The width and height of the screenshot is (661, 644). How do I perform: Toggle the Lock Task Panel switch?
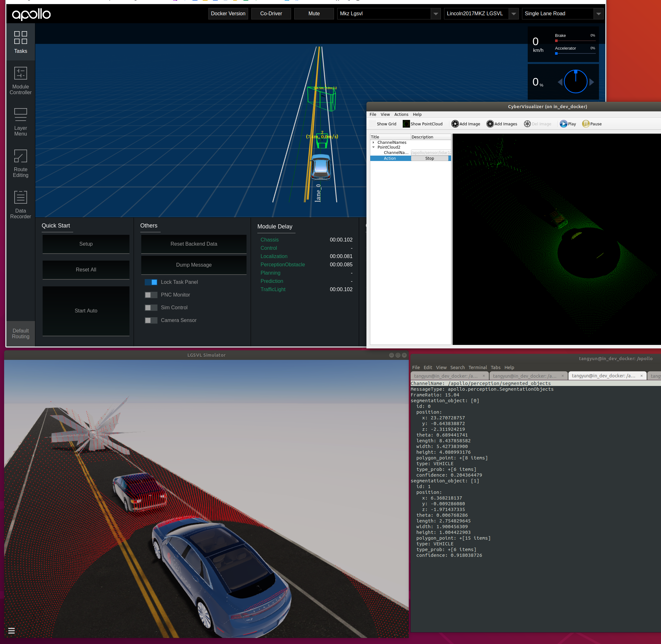(151, 282)
